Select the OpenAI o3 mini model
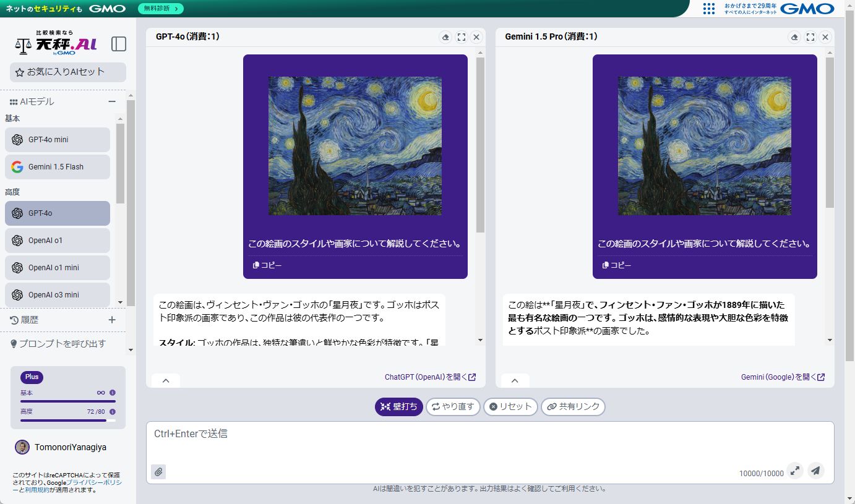The height and width of the screenshot is (504, 855). tap(57, 294)
